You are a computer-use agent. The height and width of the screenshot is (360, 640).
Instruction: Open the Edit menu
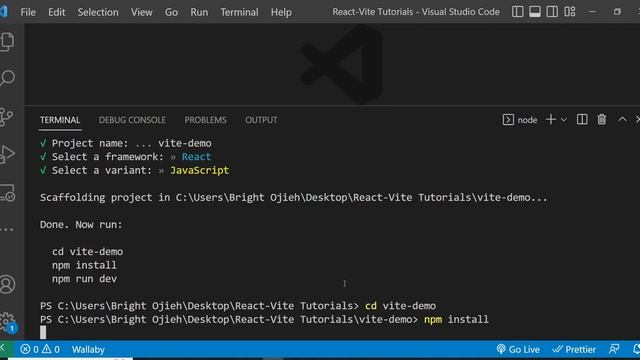(56, 12)
